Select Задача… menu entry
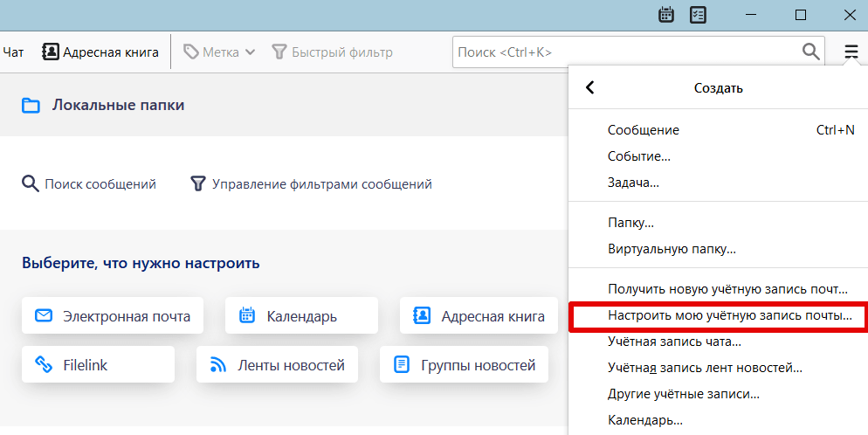 click(x=718, y=182)
